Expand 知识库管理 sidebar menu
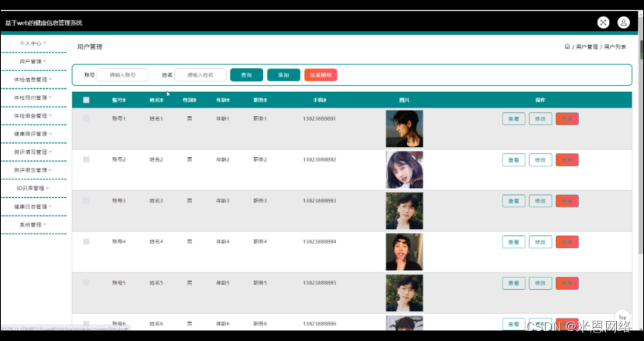Viewport: 644px width, 341px height. click(x=33, y=189)
